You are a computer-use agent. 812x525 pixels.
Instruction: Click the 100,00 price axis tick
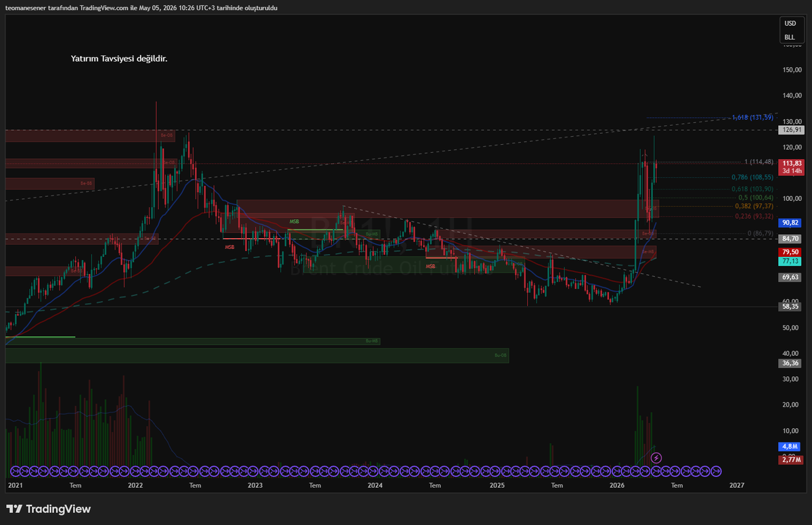coord(792,199)
